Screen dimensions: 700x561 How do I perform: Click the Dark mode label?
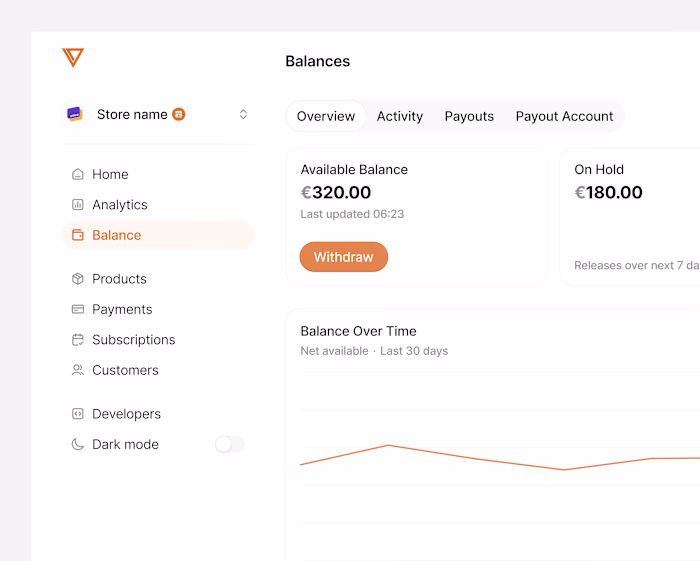[x=125, y=445]
